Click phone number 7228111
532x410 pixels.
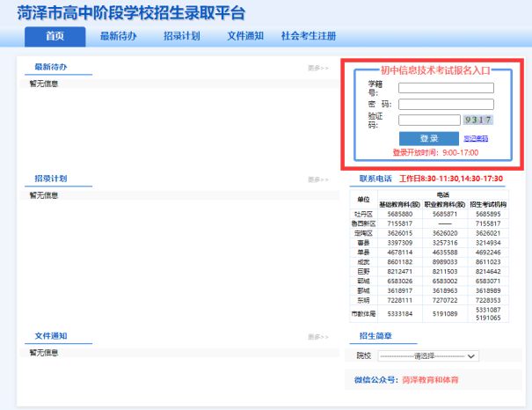(x=400, y=300)
